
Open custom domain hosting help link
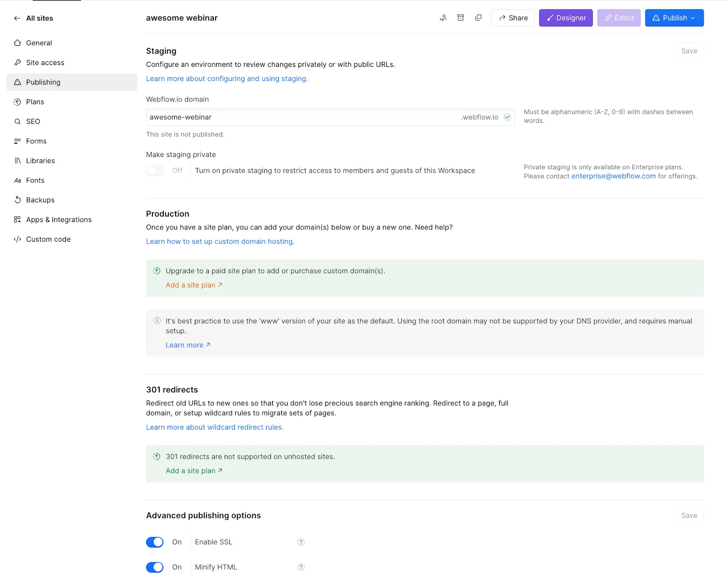tap(220, 242)
